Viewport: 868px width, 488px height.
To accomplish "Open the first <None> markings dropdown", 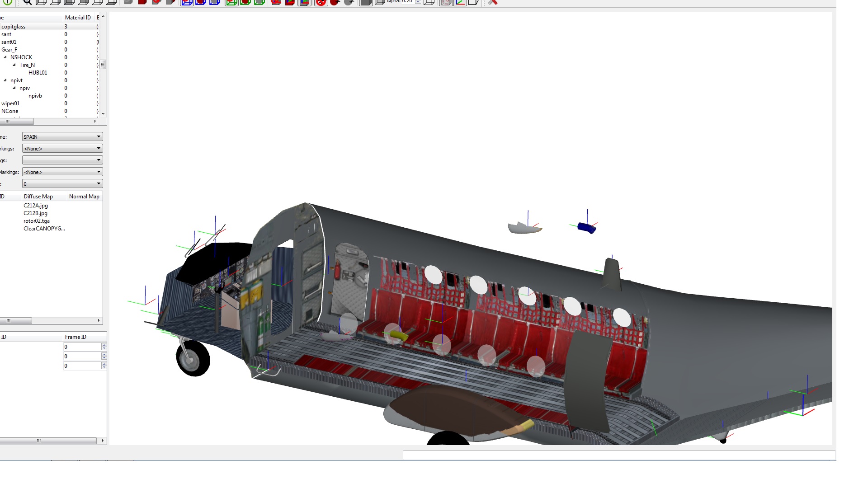I will [62, 148].
